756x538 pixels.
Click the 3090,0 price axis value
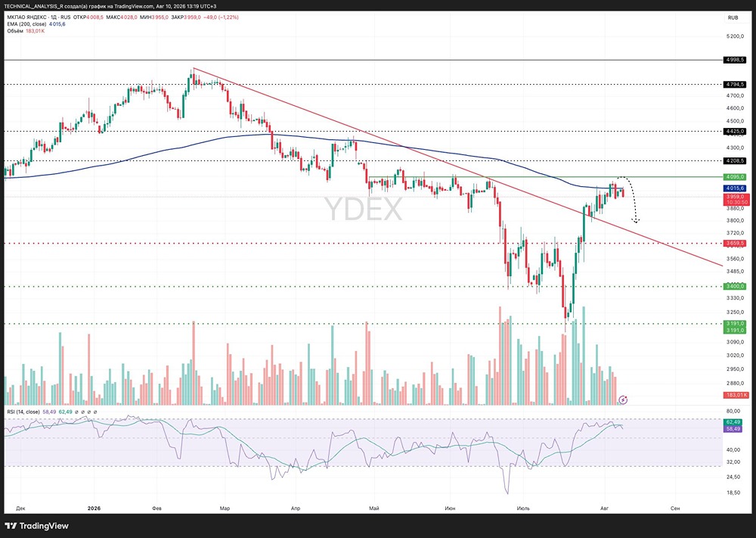736,342
